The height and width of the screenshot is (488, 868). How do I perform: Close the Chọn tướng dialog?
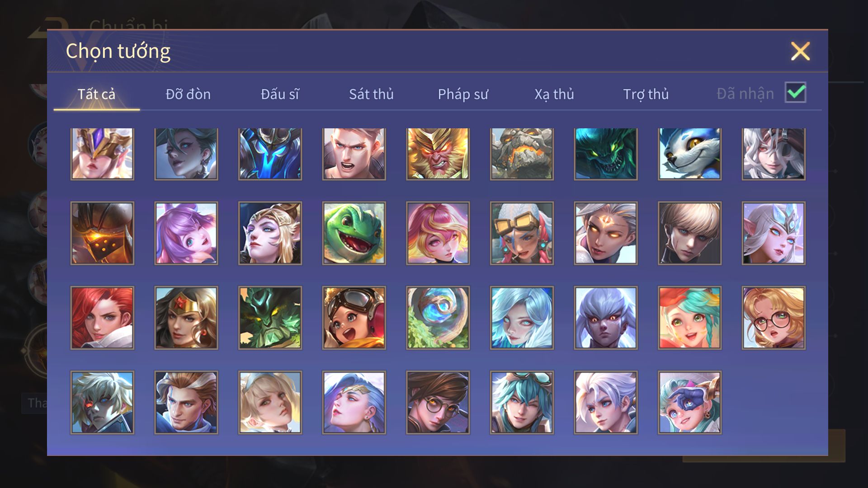800,51
